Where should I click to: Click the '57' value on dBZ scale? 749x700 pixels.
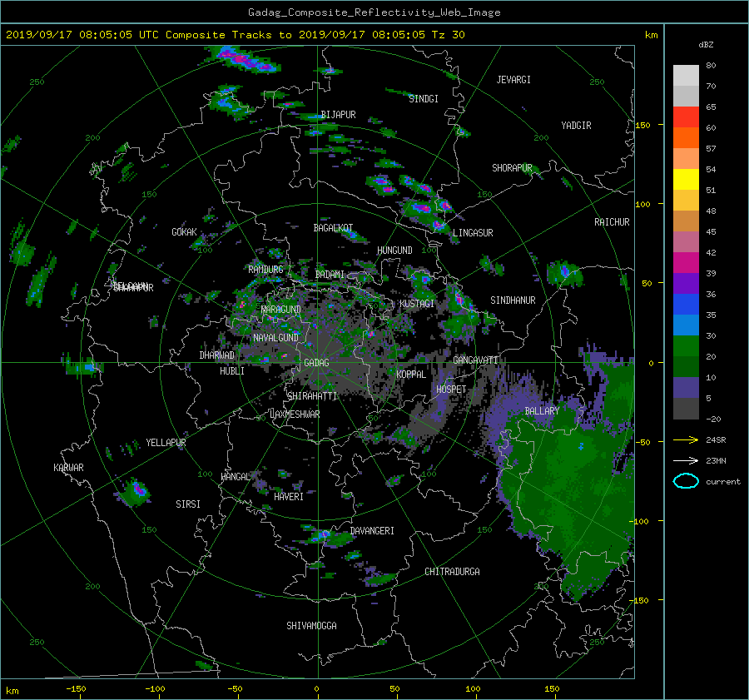(711, 149)
